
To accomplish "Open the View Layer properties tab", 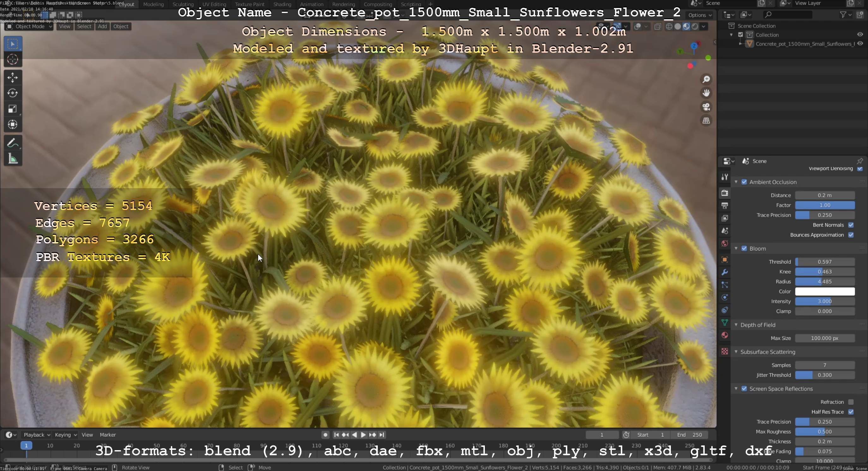I will (x=725, y=218).
